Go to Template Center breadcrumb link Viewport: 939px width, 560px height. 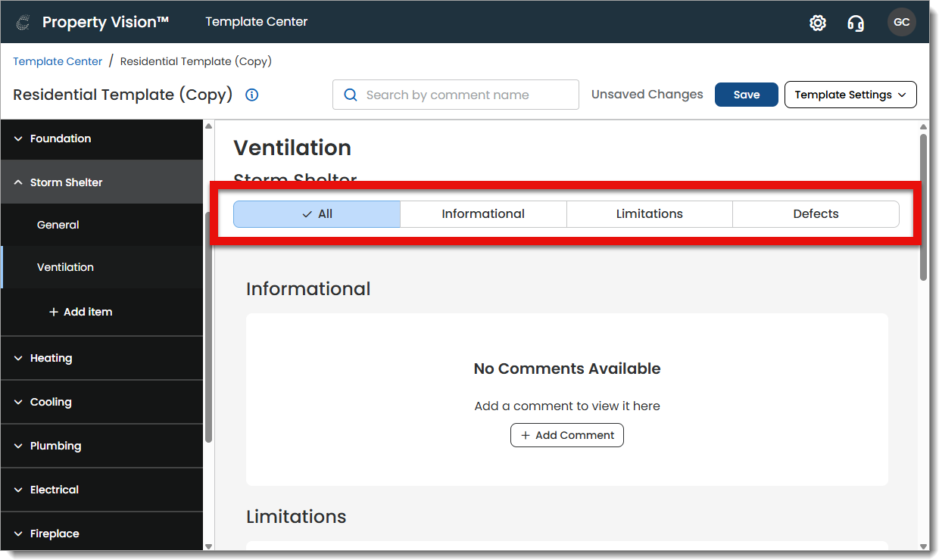tap(58, 61)
